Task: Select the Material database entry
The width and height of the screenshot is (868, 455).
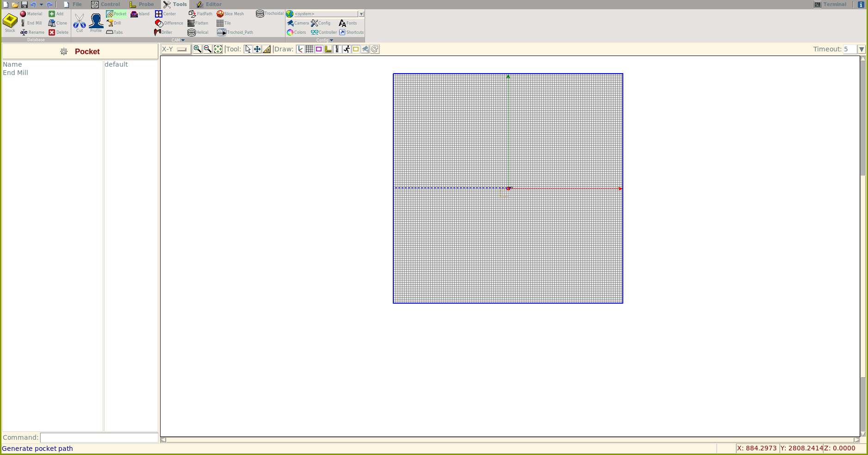Action: [31, 14]
